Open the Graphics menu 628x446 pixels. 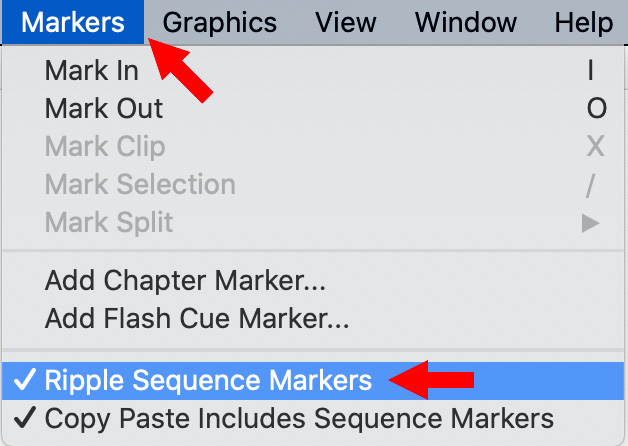pos(219,21)
